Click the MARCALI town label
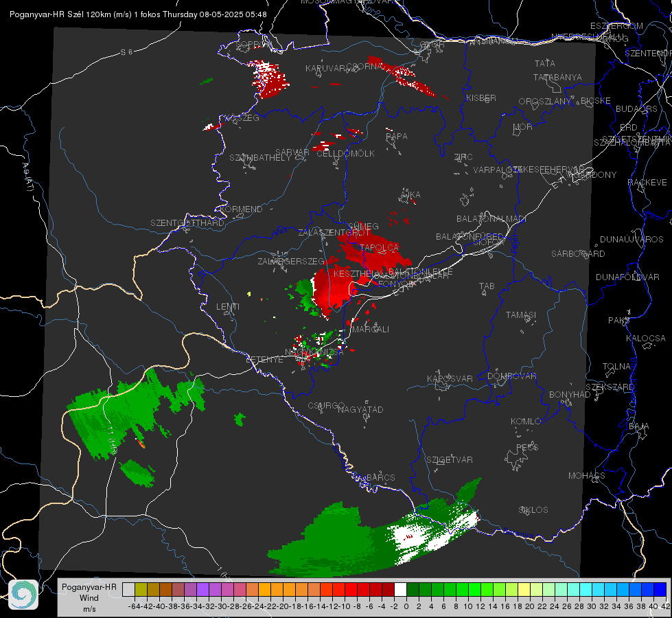The height and width of the screenshot is (618, 672). 370,330
